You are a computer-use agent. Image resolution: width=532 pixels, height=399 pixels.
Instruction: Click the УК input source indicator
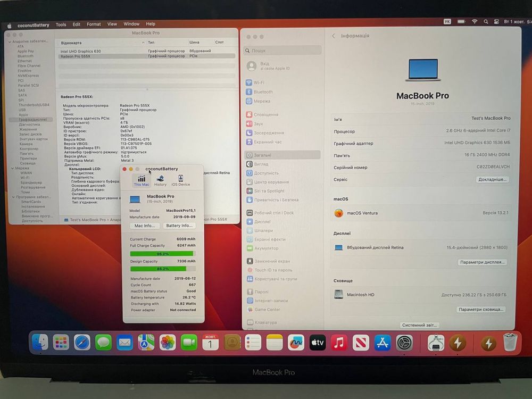pyautogui.click(x=447, y=21)
